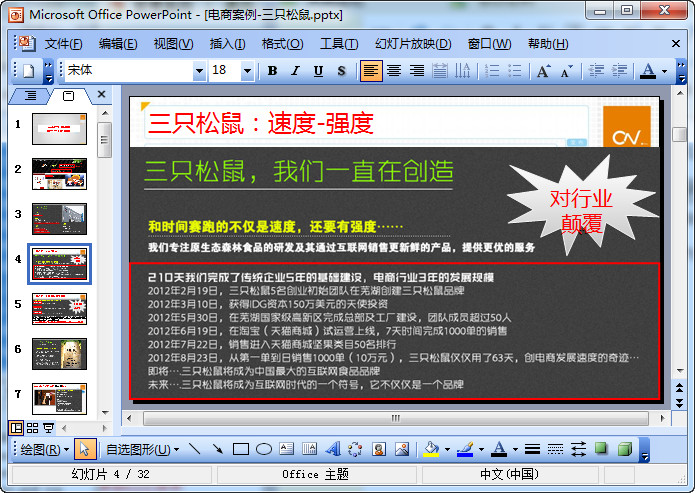Apply font color from formatting toolbar
Screen dimensions: 695x493
tap(648, 70)
